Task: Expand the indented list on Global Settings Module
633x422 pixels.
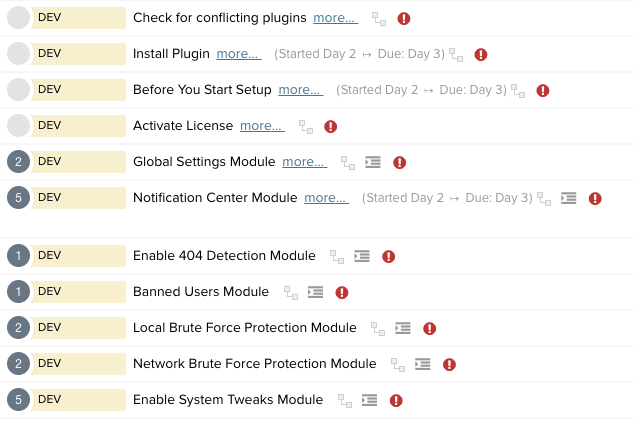Action: tap(373, 163)
